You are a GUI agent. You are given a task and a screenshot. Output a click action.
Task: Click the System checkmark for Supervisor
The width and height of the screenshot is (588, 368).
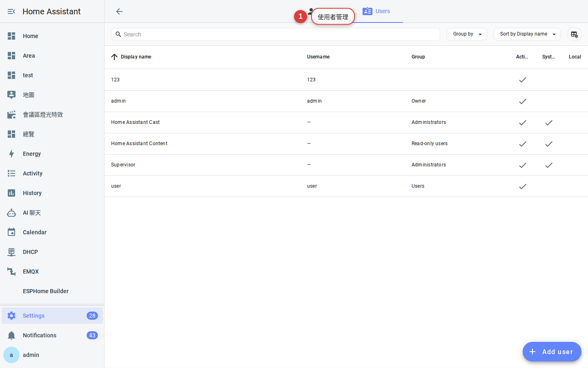pos(549,165)
